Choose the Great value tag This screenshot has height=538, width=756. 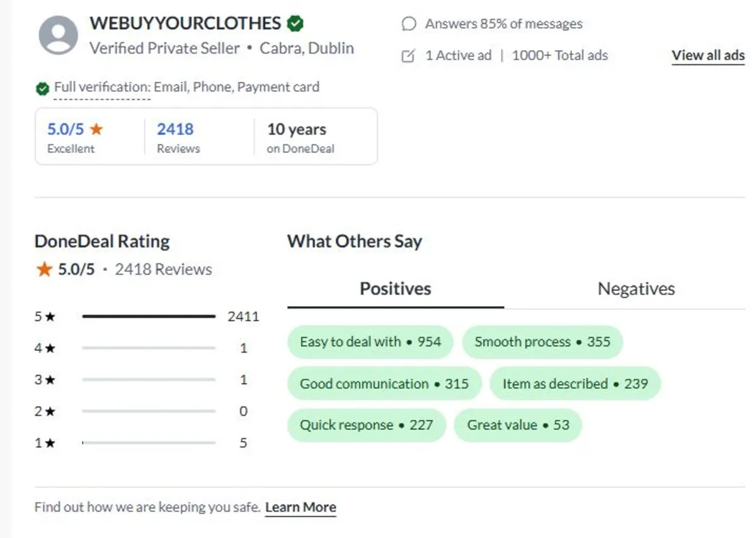coord(518,425)
